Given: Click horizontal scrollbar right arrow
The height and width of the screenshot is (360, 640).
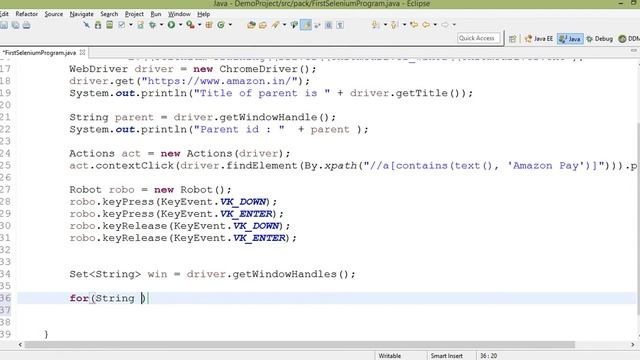Looking at the screenshot, I should point(633,345).
